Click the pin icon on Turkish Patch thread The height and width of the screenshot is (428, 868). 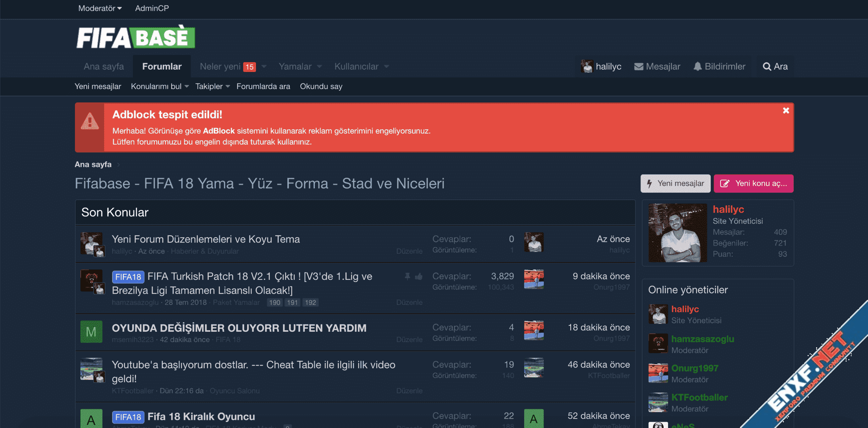pyautogui.click(x=407, y=276)
